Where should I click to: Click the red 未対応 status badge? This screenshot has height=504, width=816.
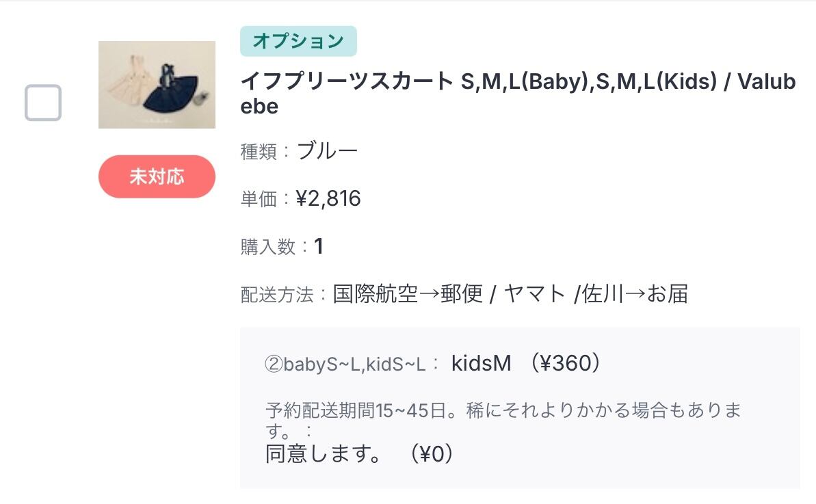(x=157, y=176)
